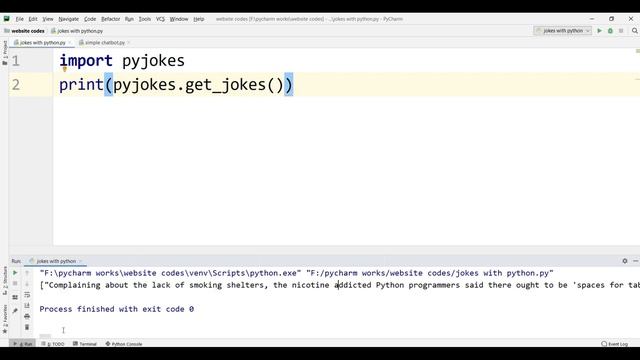640x360 pixels.
Task: Open the Code menu
Action: (x=90, y=19)
